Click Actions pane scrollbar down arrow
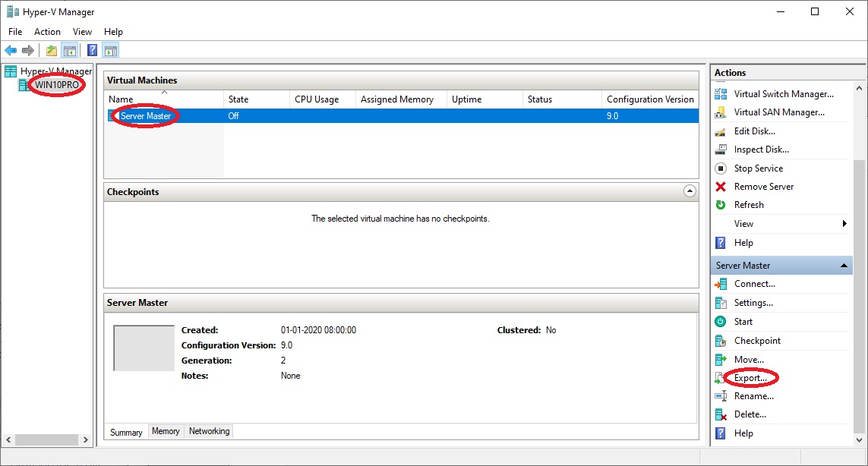This screenshot has height=466, width=868. (859, 440)
